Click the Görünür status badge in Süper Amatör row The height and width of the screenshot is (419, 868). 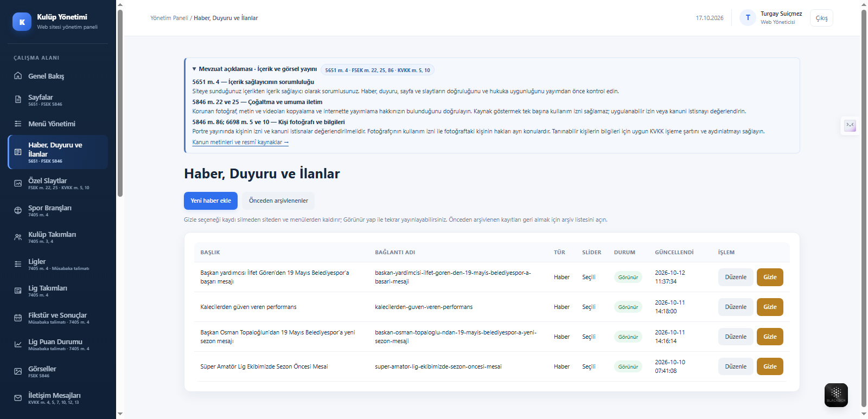coord(628,366)
